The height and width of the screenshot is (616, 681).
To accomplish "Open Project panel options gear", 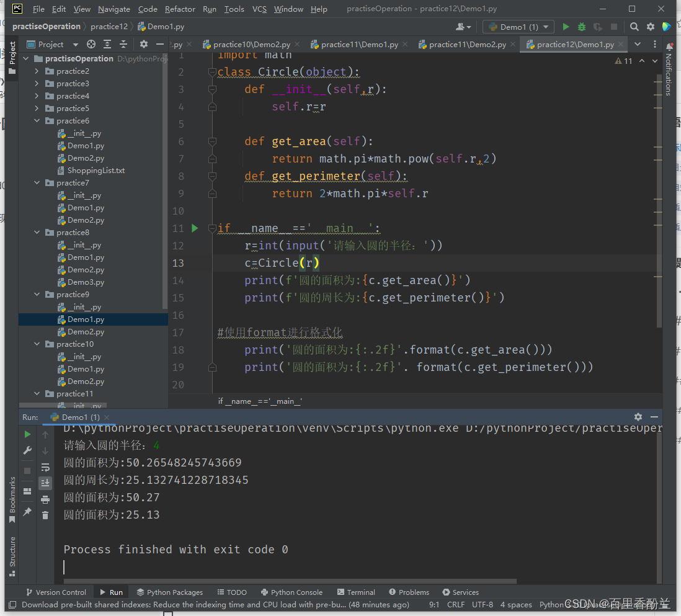I will (144, 44).
